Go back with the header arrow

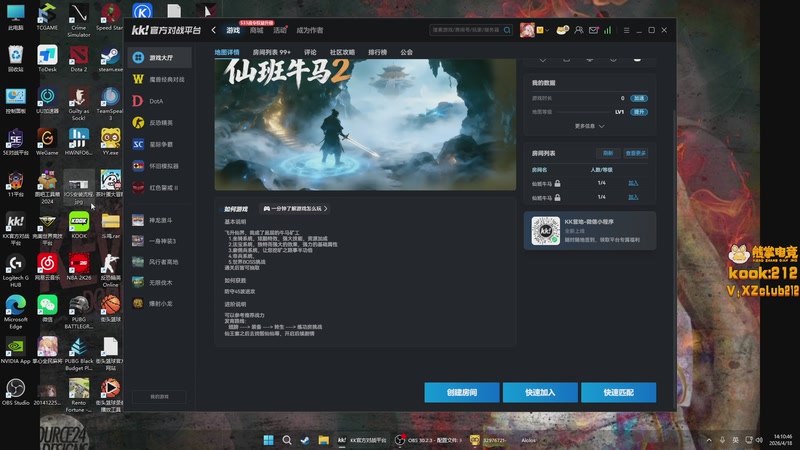(214, 30)
